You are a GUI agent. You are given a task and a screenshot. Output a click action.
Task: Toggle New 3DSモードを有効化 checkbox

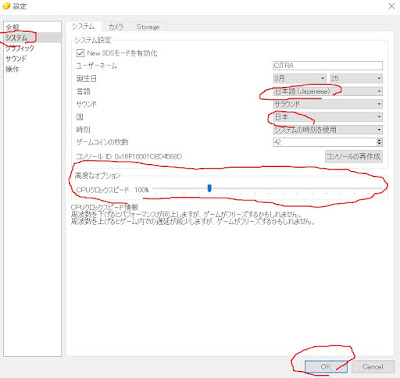pos(80,53)
